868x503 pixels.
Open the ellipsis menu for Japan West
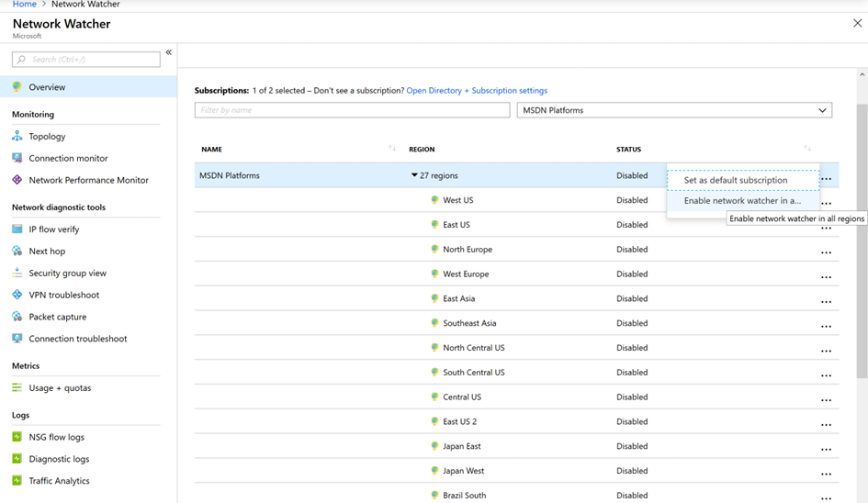[826, 474]
